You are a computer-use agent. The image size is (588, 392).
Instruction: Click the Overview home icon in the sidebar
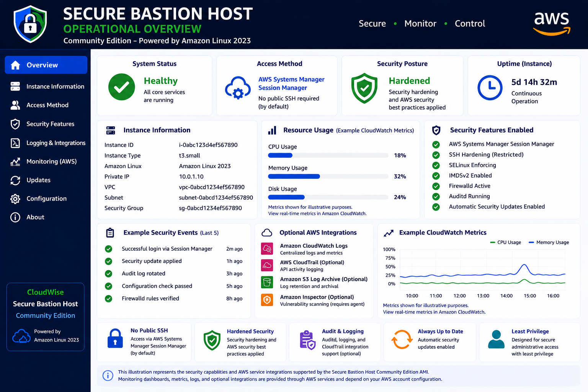[15, 65]
